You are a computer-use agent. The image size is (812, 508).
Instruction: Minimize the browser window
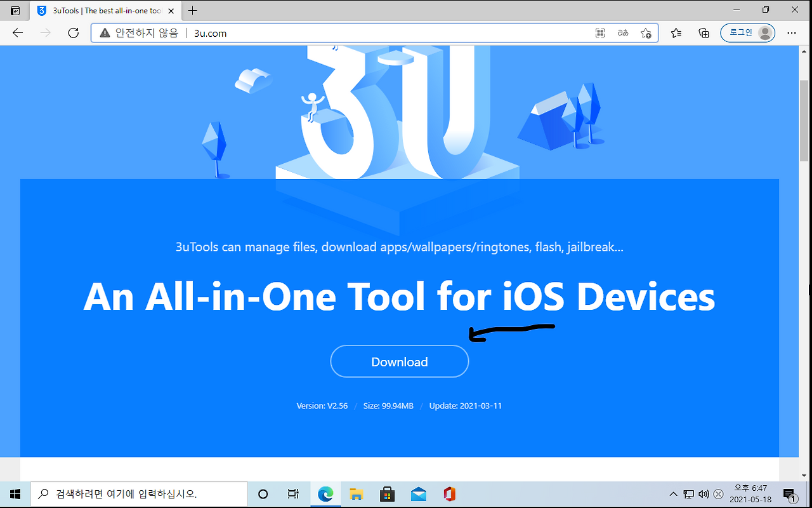pyautogui.click(x=737, y=10)
